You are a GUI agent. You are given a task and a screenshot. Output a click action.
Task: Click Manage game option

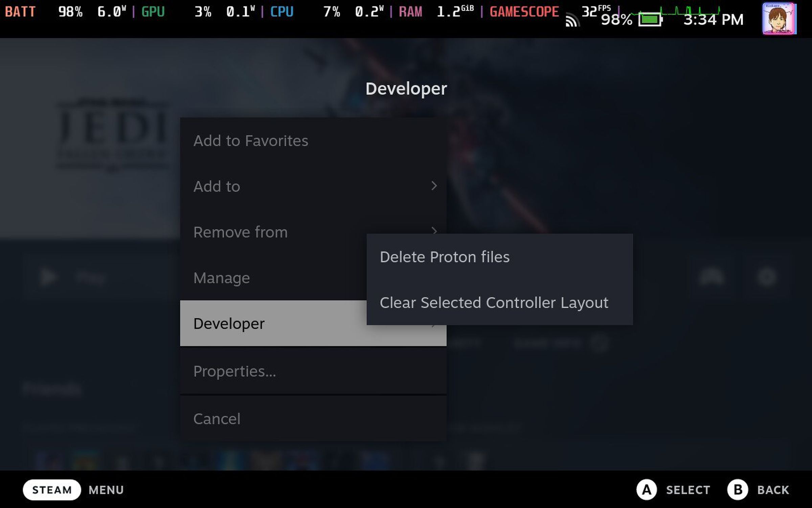tap(222, 278)
